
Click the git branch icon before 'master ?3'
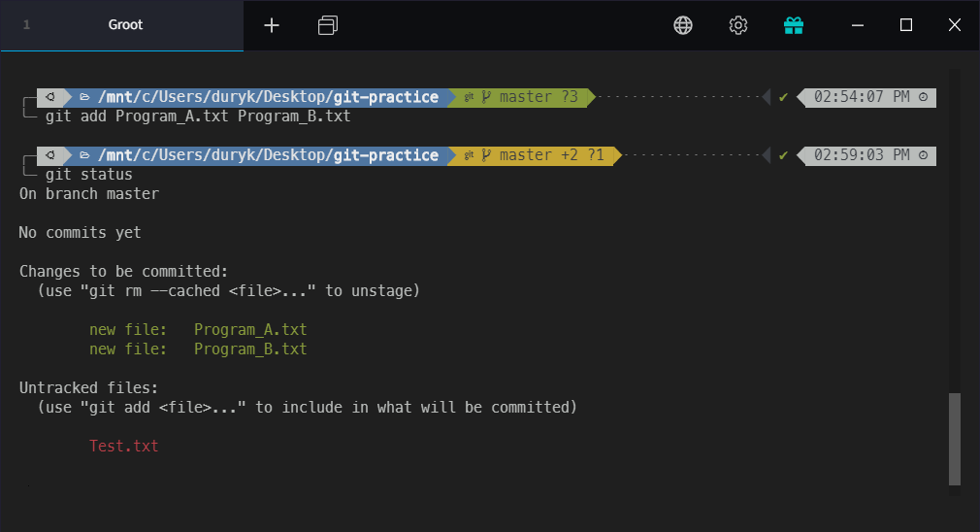pyautogui.click(x=485, y=97)
